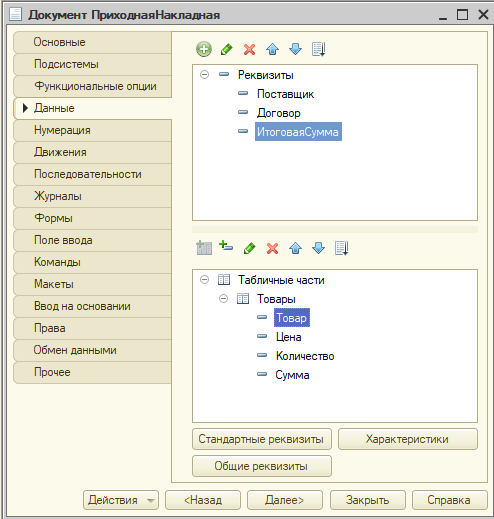494x519 pixels.
Task: Collapse the Табличные части tree node
Action: coord(204,279)
